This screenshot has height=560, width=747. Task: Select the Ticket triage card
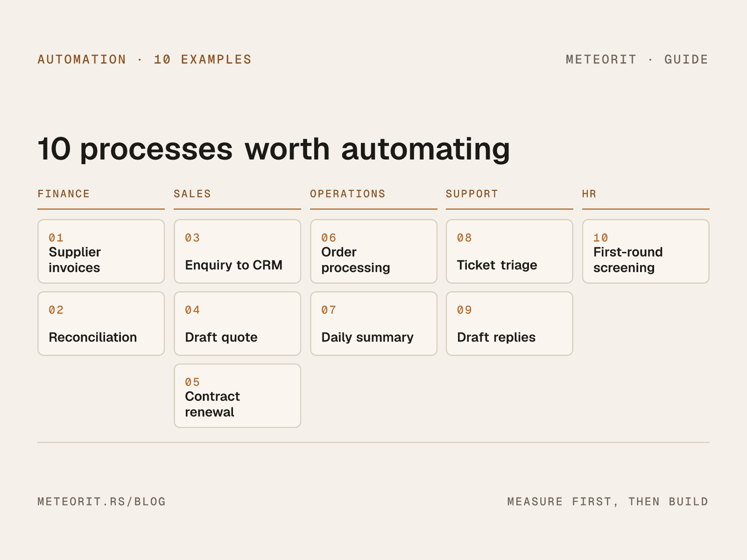click(x=509, y=252)
